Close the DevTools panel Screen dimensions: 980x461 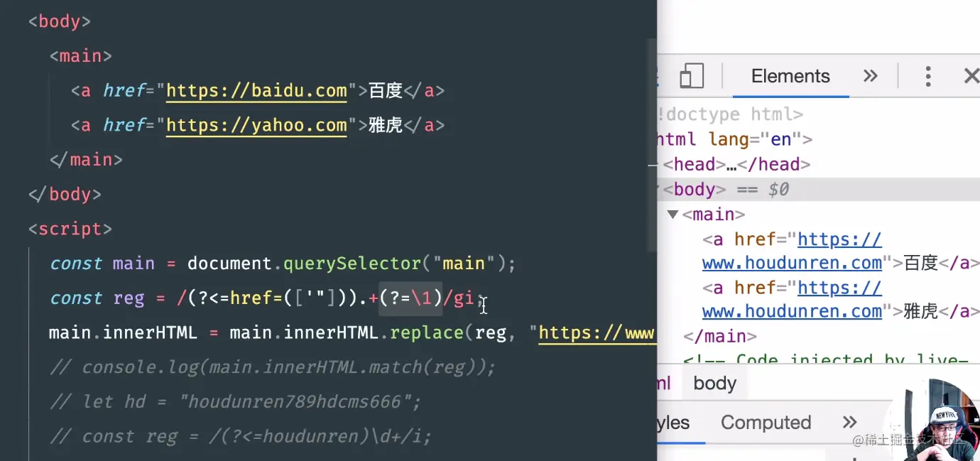point(971,76)
